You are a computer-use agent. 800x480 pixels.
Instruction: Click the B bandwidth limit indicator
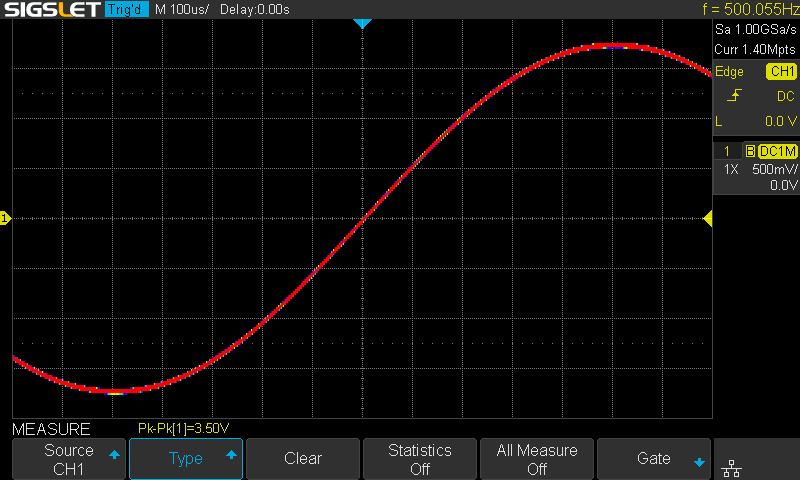[750, 151]
